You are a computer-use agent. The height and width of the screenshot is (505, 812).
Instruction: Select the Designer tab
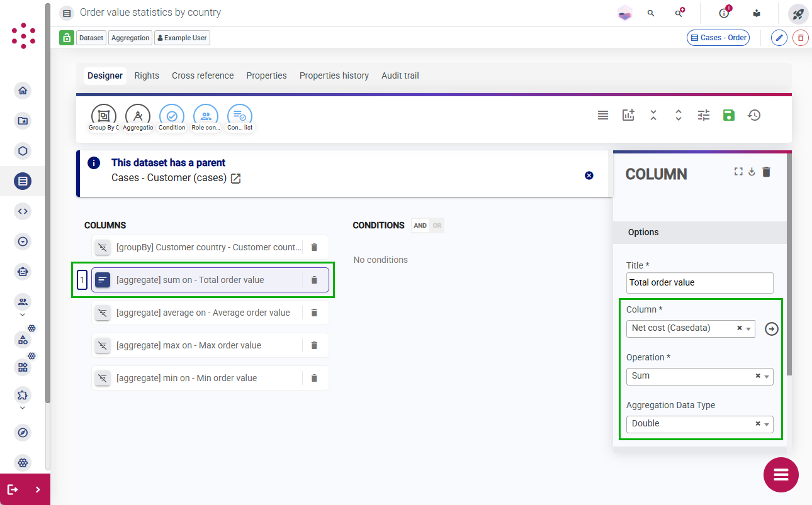tap(105, 75)
